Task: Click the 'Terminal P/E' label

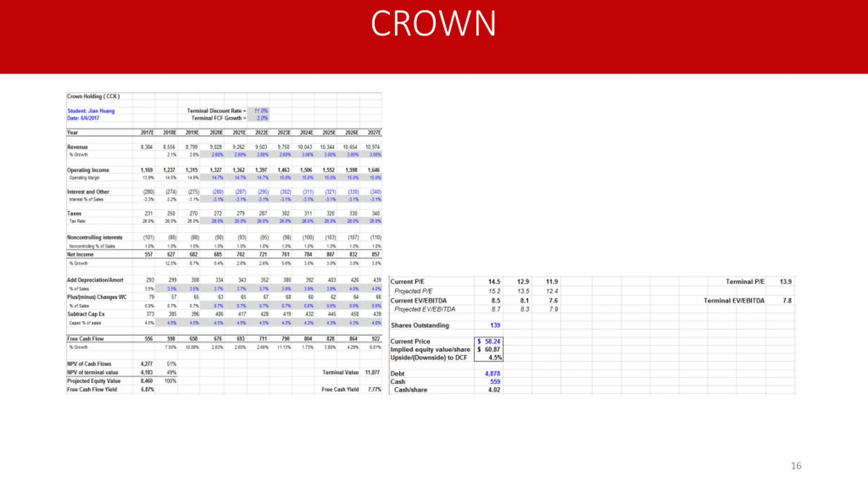Action: pos(745,282)
